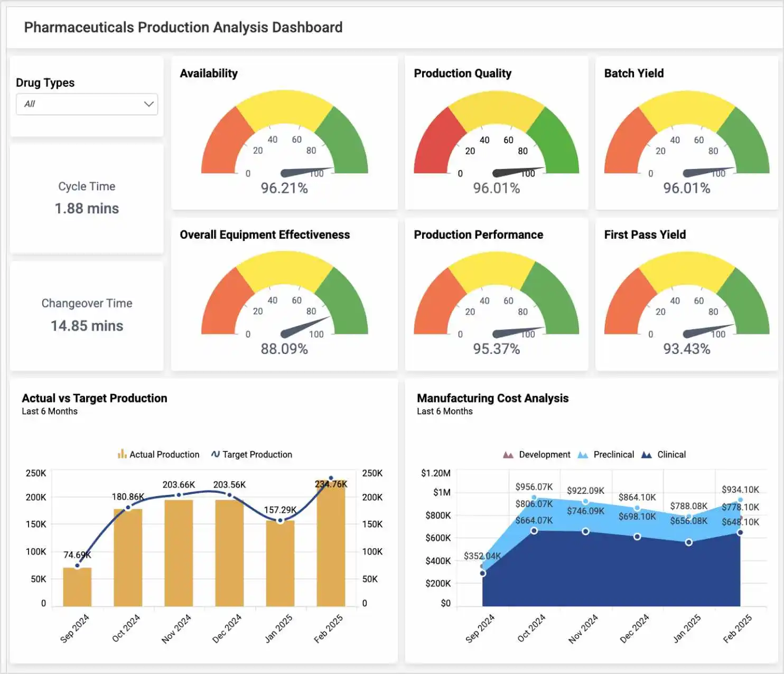The width and height of the screenshot is (784, 674).
Task: Click the Preclinical light-blue triangles icon
Action: 583,454
